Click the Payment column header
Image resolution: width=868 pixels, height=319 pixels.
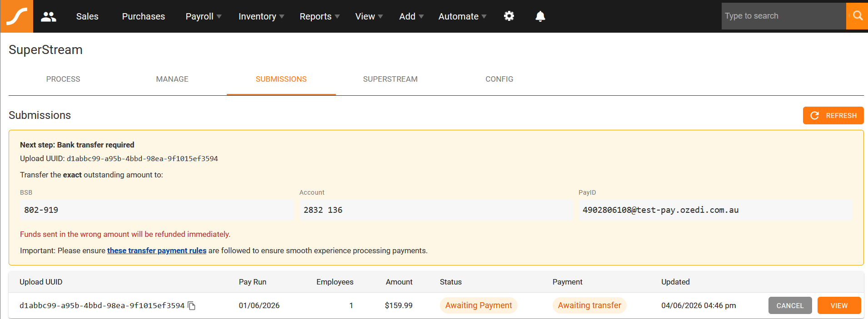pyautogui.click(x=568, y=282)
